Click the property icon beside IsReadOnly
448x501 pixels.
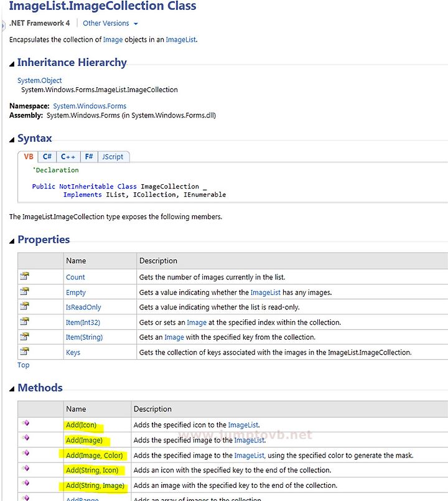(25, 306)
